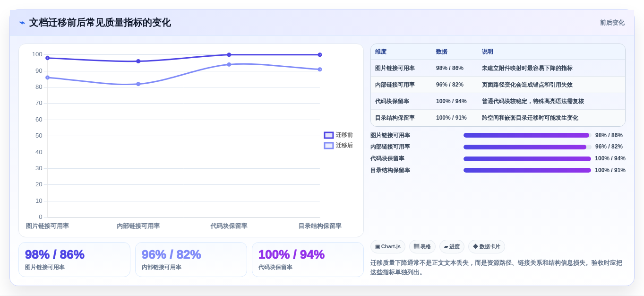
Task: Click 迁移前 data point at 代码块保留率
Action: (229, 55)
